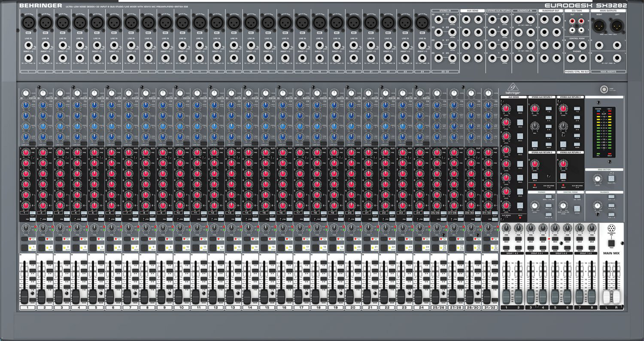Click the PHONES level knob

click(x=535, y=205)
